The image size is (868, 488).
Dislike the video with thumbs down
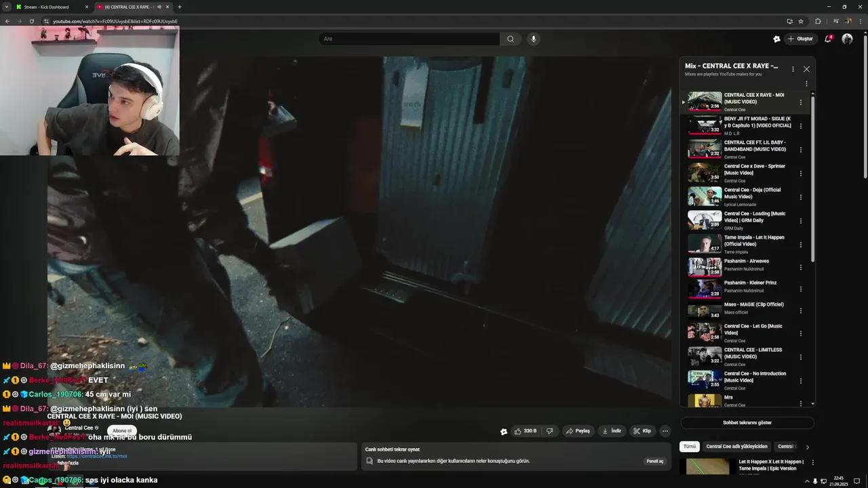pos(550,431)
